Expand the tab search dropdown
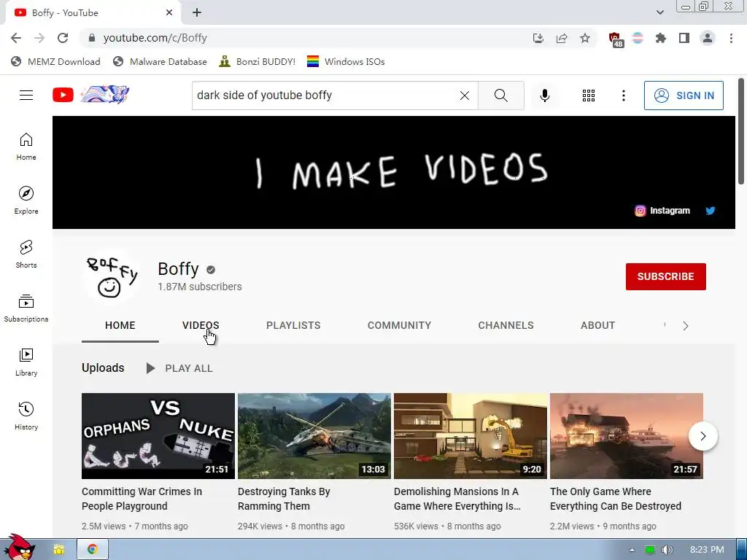This screenshot has width=747, height=560. 659,12
